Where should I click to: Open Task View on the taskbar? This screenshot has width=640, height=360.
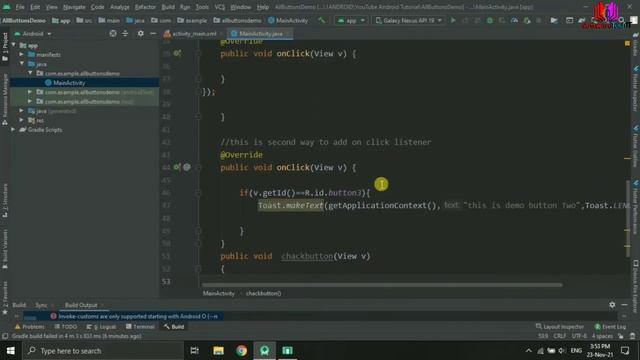coord(195,351)
